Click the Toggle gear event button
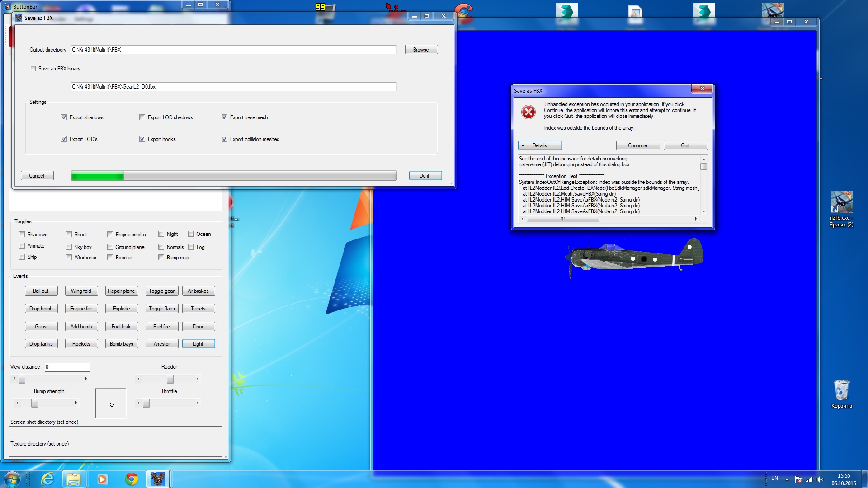This screenshot has width=868, height=488. [161, 291]
